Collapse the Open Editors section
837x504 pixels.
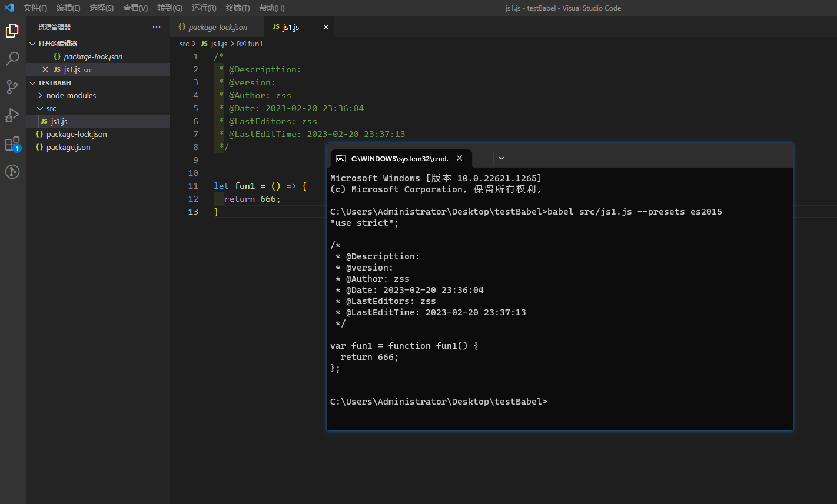32,44
